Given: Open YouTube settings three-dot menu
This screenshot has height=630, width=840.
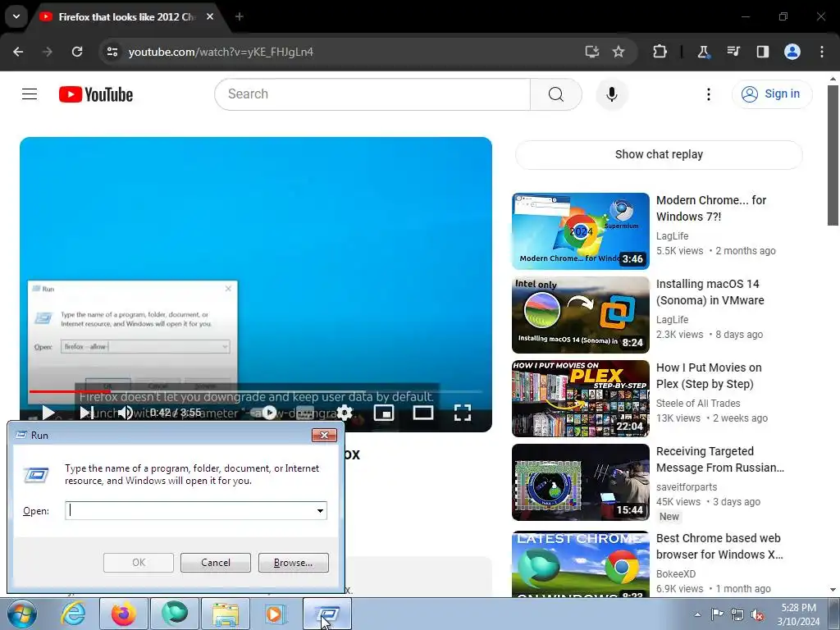Looking at the screenshot, I should tap(708, 94).
